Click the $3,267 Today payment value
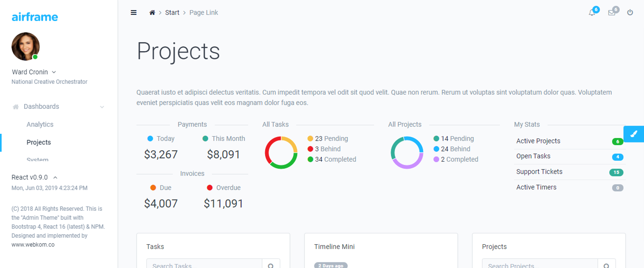Viewport: 644px width, 268px height. click(x=161, y=154)
